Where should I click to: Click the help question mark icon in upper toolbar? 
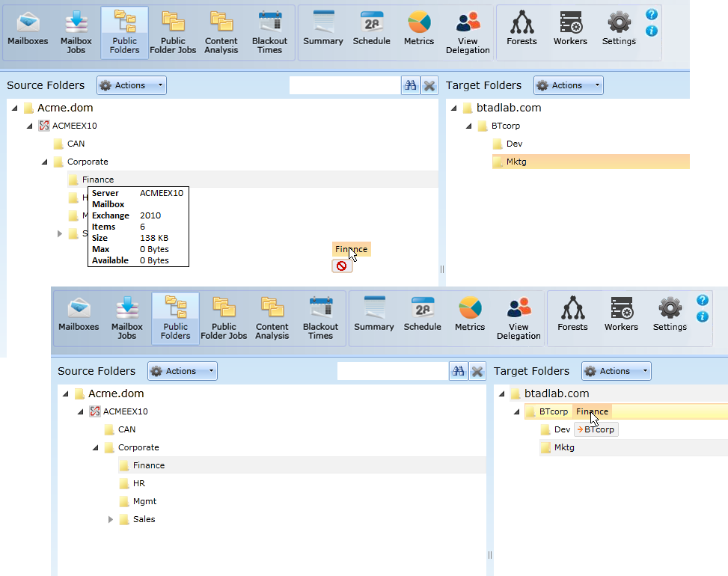(x=652, y=14)
